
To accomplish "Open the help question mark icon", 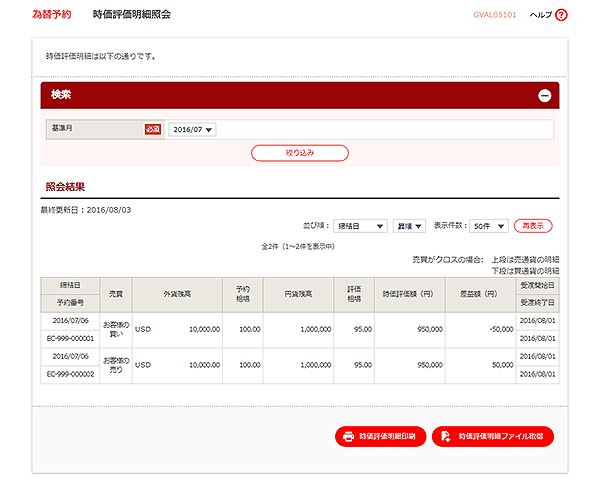I will pyautogui.click(x=561, y=15).
